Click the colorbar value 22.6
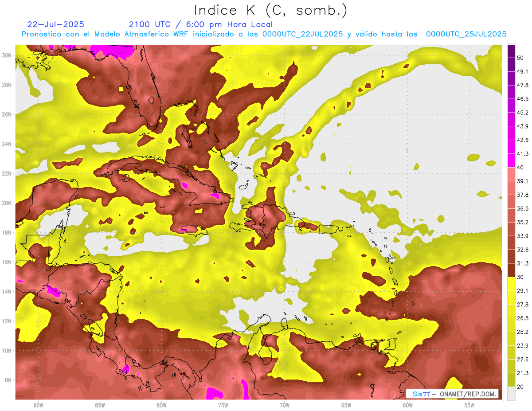Viewport: 532px width, 411px height. (522, 359)
